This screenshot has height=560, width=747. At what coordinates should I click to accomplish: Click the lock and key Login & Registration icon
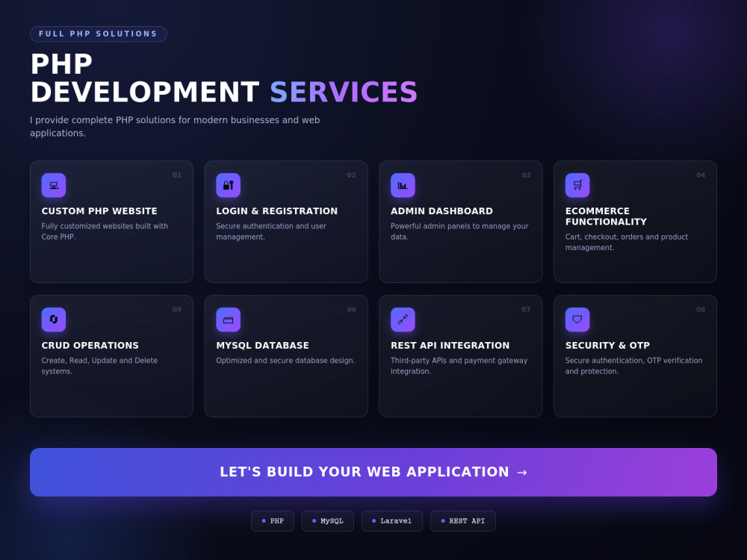coord(228,185)
